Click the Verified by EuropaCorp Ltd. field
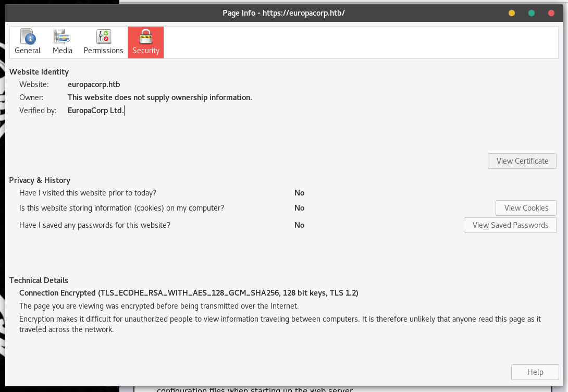568x392 pixels. (96, 111)
